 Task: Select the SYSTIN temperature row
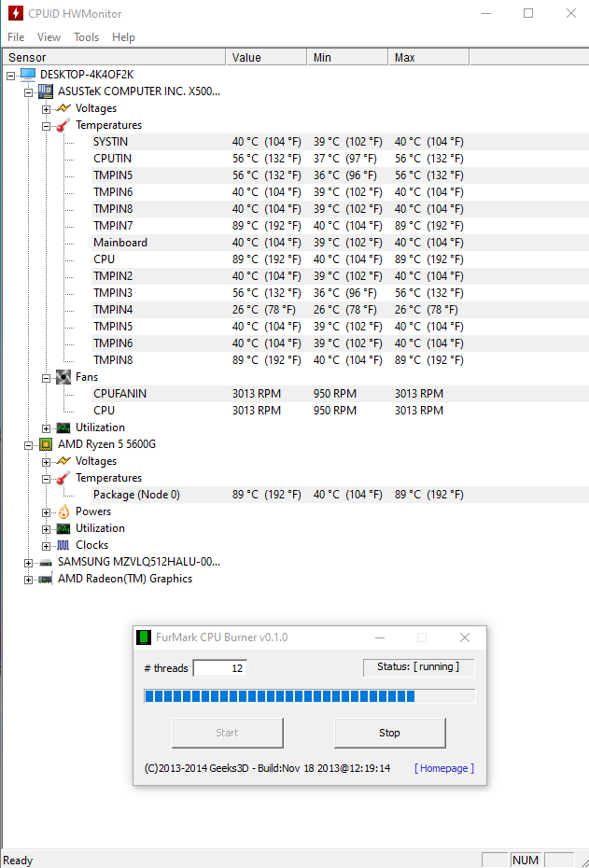tap(340, 142)
